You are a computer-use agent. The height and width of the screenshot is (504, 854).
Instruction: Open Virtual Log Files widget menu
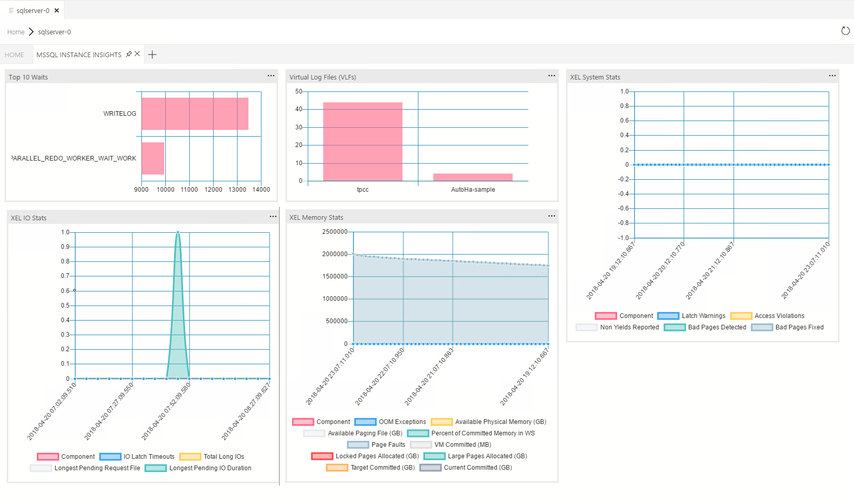[x=551, y=76]
